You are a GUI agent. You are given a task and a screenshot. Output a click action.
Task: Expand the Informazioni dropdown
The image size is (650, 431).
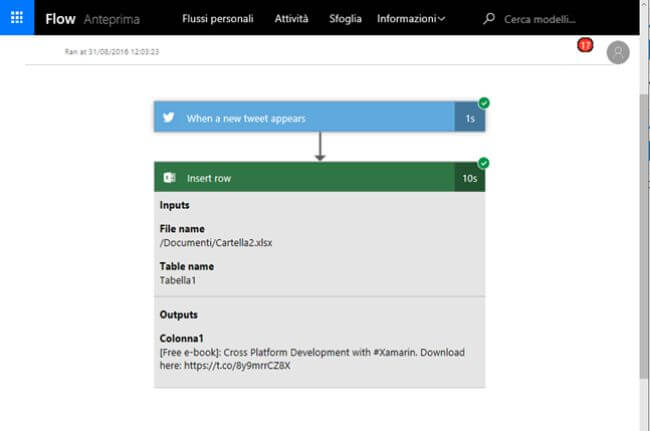pyautogui.click(x=411, y=19)
